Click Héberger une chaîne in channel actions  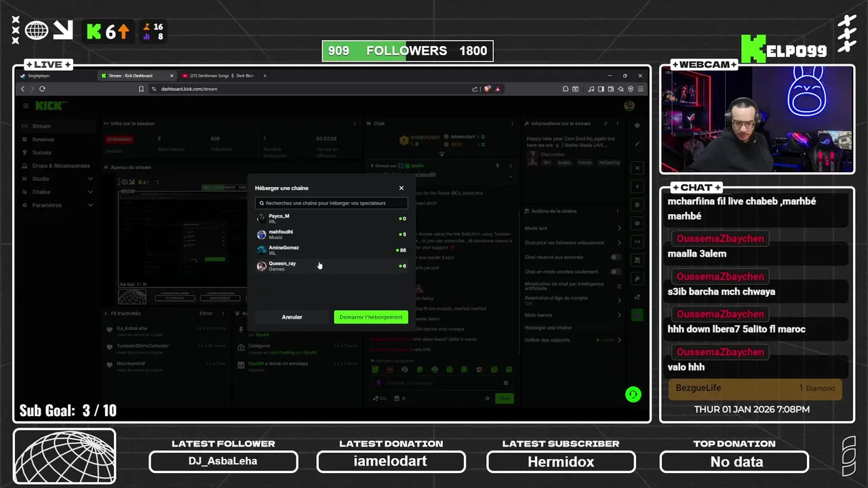pyautogui.click(x=548, y=328)
